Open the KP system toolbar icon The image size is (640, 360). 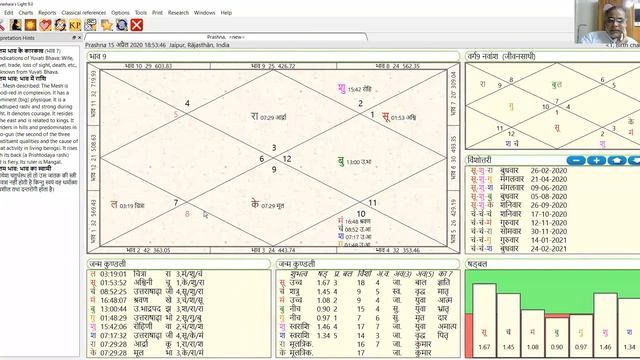[x=75, y=25]
